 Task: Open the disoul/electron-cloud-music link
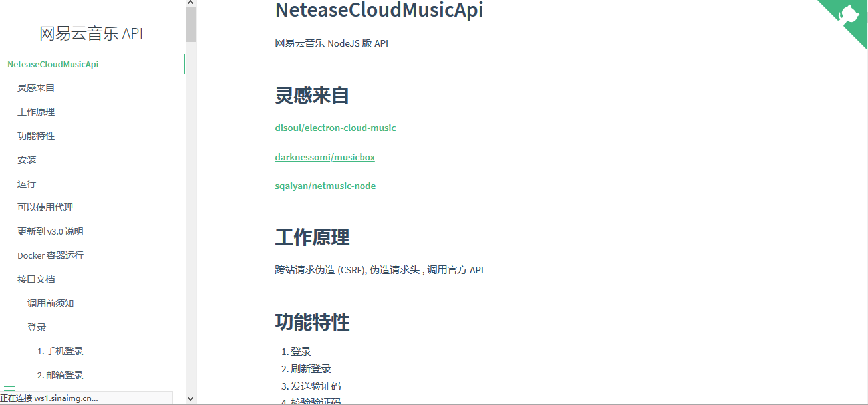(x=335, y=128)
